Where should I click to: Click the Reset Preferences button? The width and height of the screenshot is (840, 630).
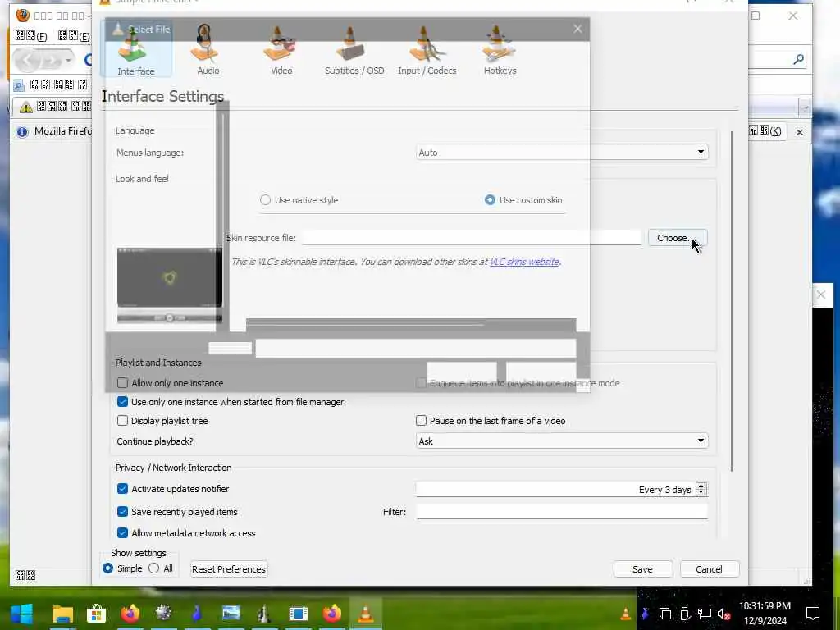point(229,569)
